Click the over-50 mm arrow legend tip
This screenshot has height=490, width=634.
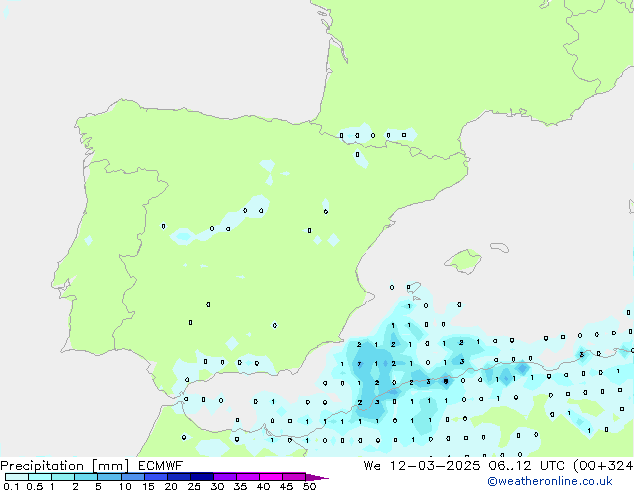point(317,477)
